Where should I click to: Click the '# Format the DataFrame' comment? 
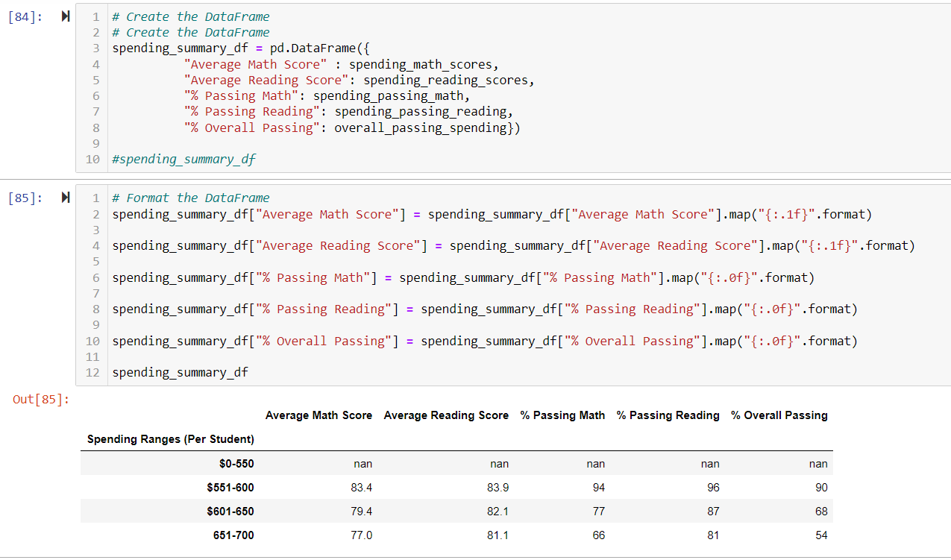pyautogui.click(x=191, y=198)
